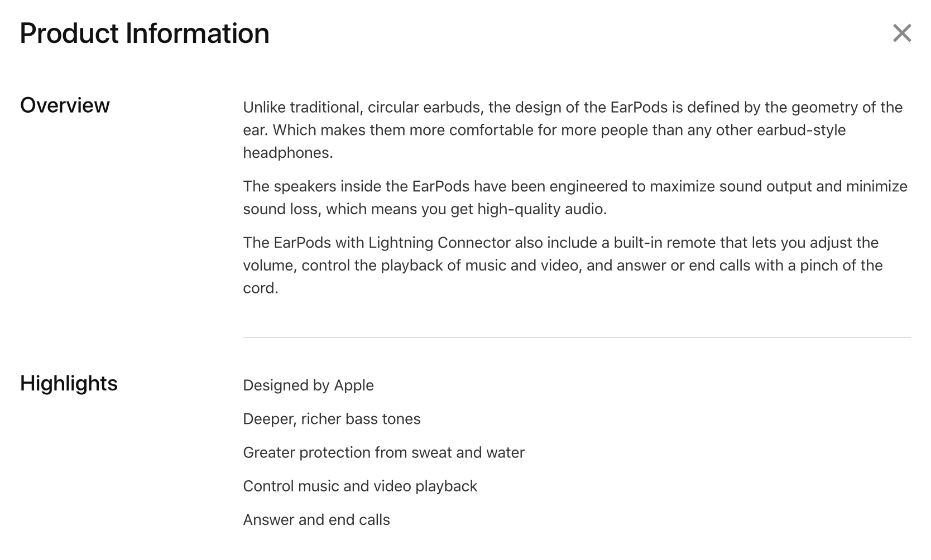Select 'Greater protection from sweat and water'
The height and width of the screenshot is (560, 931).
[x=383, y=452]
